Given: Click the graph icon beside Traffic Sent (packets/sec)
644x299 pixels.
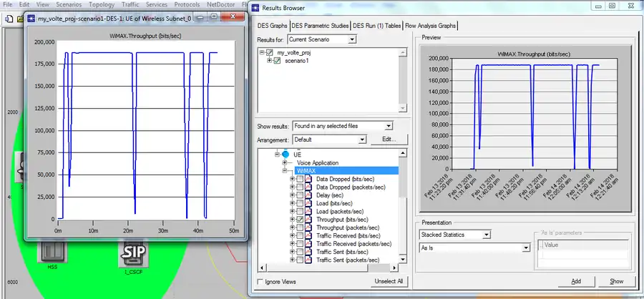Looking at the screenshot, I should coord(308,260).
